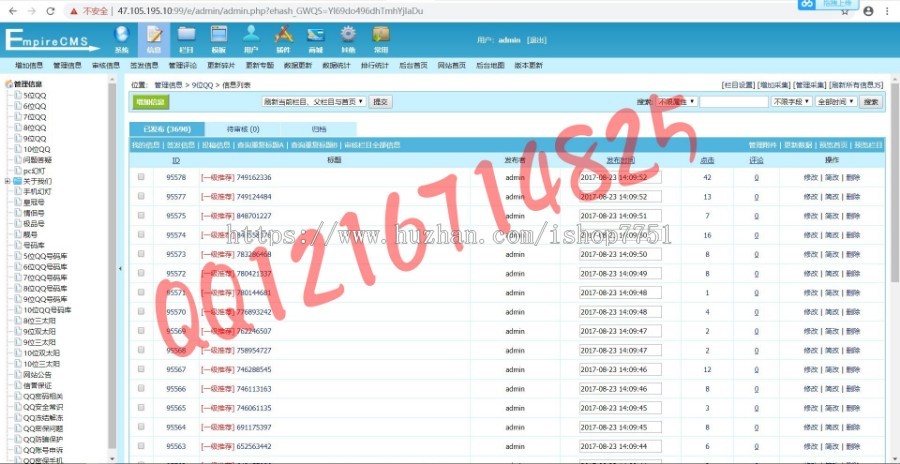Open the 管理附件 link
Screen dimensions: 900x464
click(x=763, y=145)
